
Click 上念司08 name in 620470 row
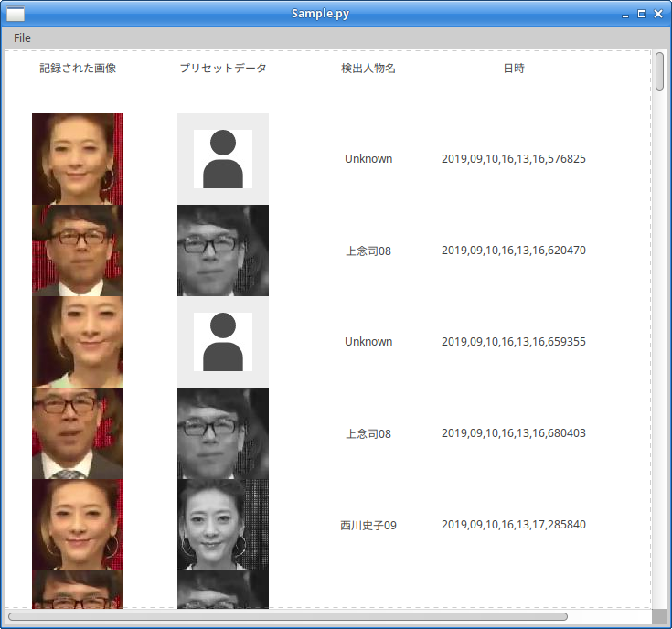(368, 251)
